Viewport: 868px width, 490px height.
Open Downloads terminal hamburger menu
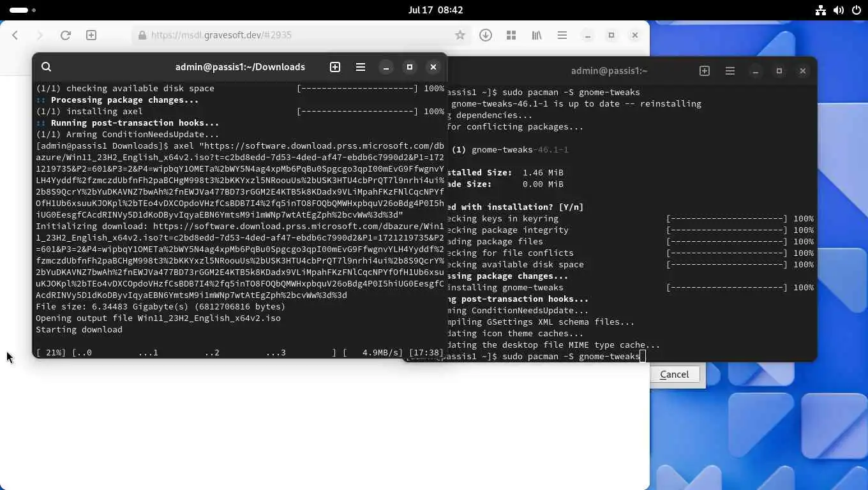361,66
